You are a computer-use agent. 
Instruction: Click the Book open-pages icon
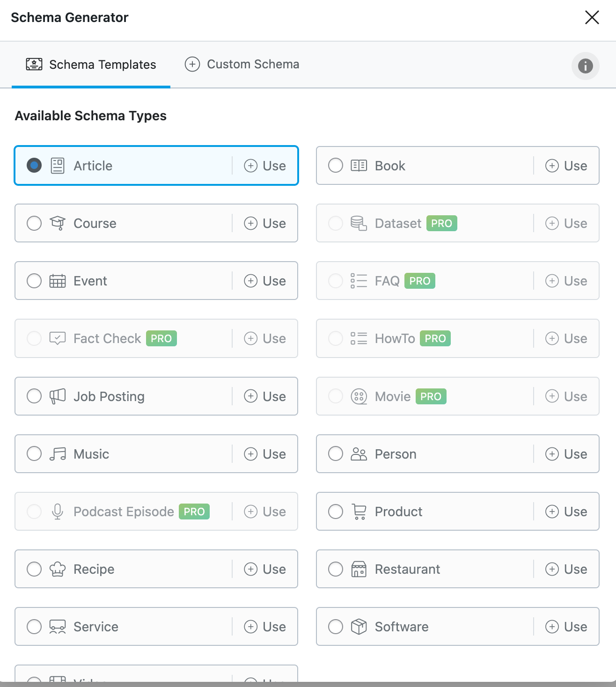click(x=359, y=166)
